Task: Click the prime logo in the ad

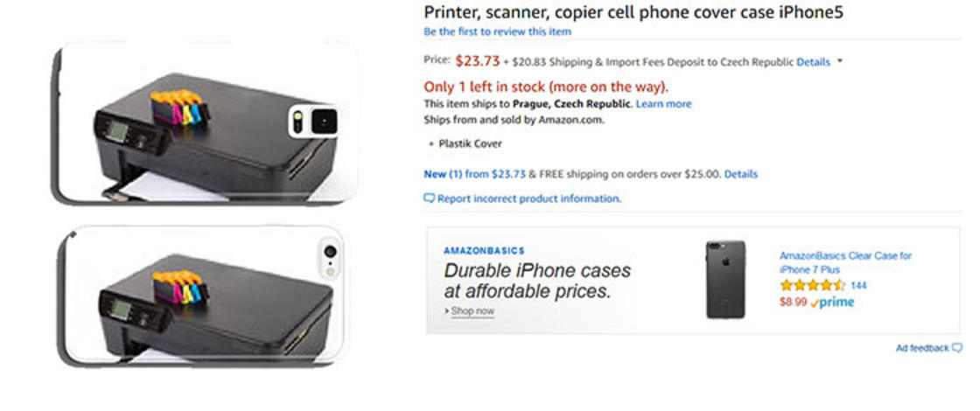Action: point(833,303)
